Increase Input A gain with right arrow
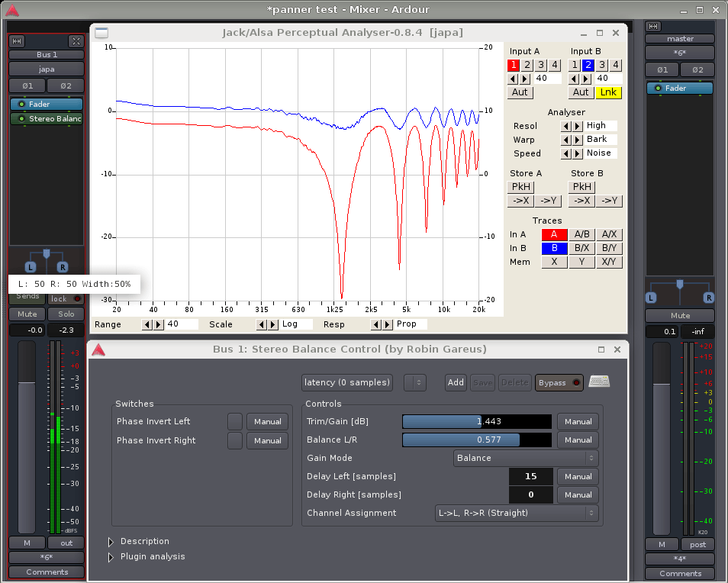 [525, 79]
